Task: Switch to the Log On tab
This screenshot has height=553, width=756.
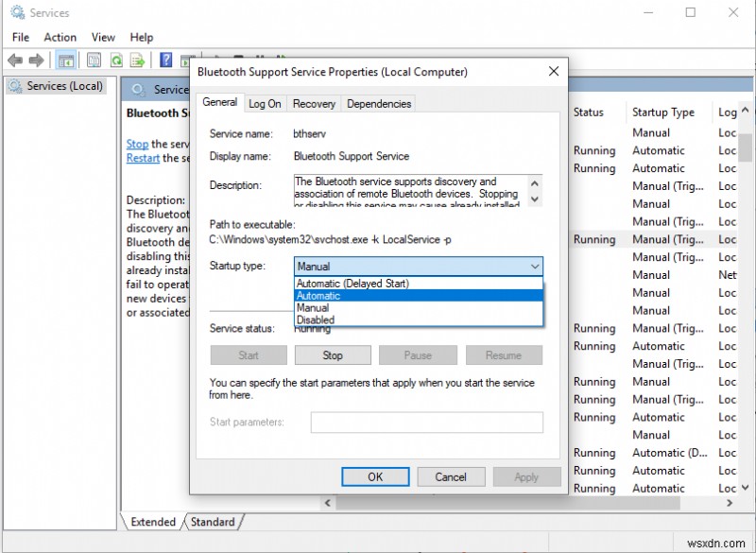Action: coord(265,103)
